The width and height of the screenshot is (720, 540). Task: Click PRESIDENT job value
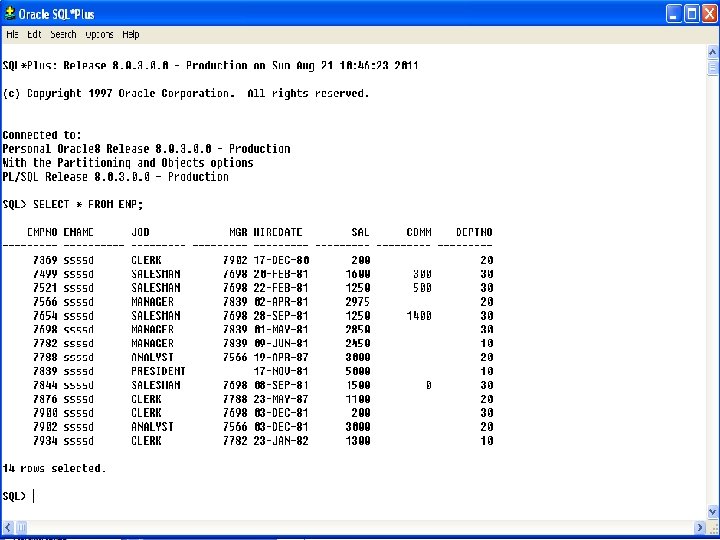158,371
